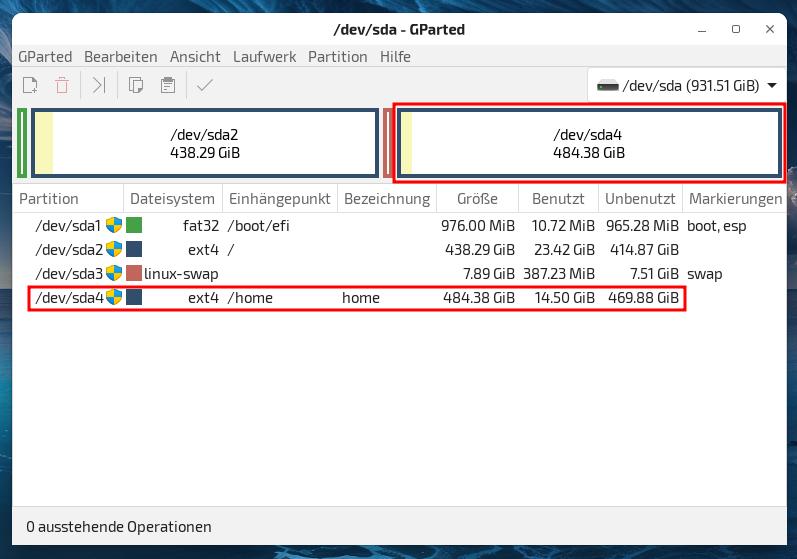
Task: Select /dev/sda2 block in the disk map
Action: [x=205, y=144]
